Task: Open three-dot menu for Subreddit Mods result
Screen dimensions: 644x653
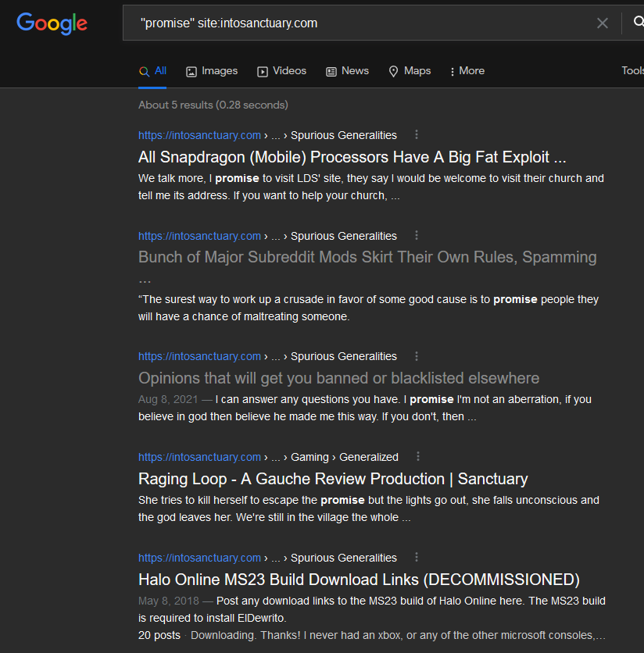Action: coord(417,235)
